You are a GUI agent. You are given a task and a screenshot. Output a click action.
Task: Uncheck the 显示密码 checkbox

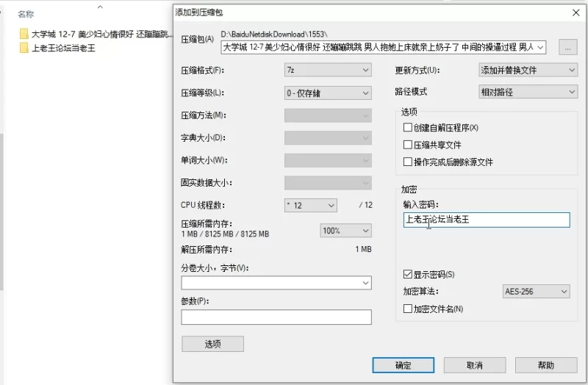[x=408, y=274]
